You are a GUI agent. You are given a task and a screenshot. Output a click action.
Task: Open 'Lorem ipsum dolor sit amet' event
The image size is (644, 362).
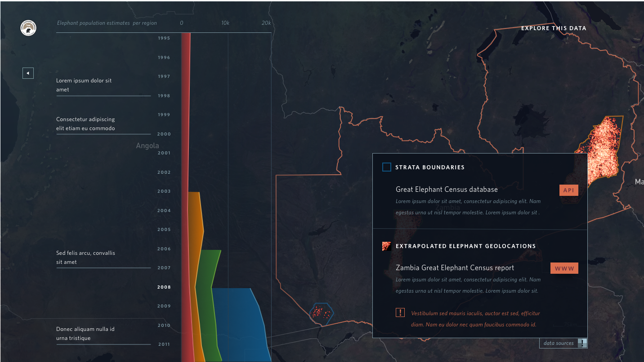84,85
